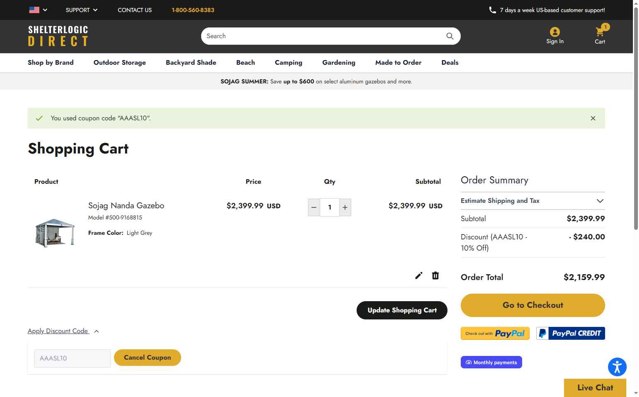This screenshot has height=397, width=639.
Task: Check out with PayPal button
Action: (x=495, y=333)
